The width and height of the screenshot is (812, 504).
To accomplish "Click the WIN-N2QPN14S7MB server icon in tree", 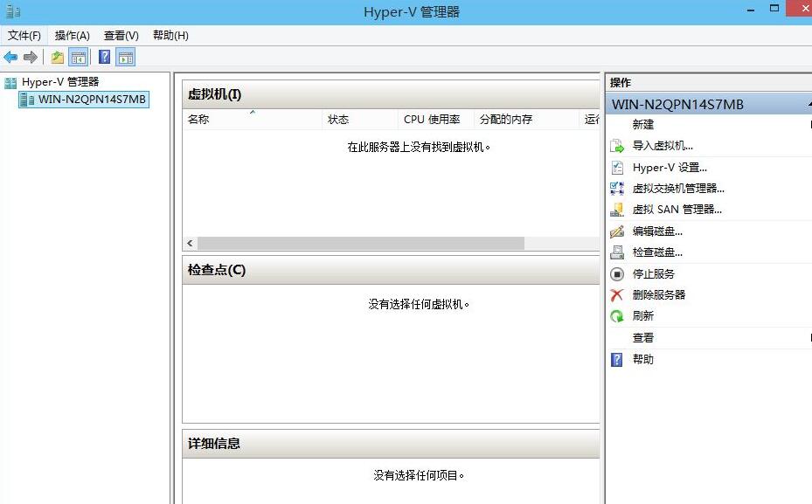I will (27, 100).
